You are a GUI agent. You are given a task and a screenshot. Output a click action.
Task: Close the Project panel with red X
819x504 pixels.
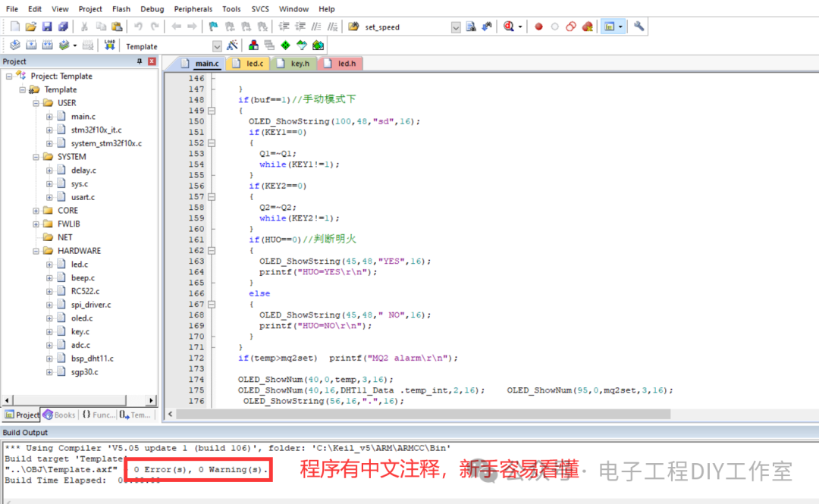(x=152, y=61)
